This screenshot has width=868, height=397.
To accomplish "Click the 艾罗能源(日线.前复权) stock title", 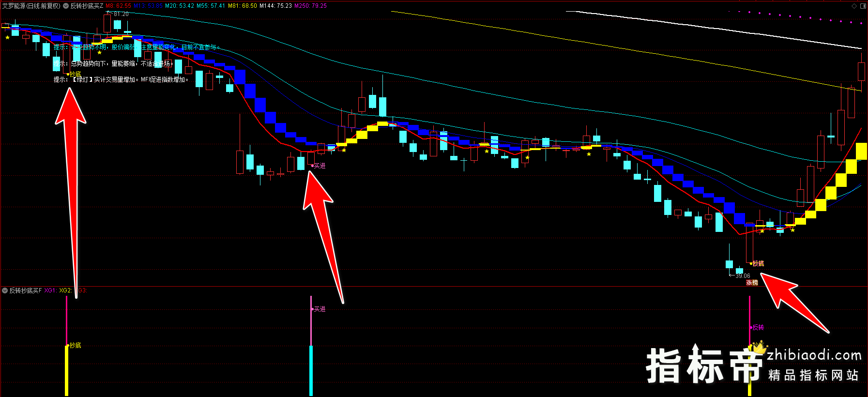I will (31, 6).
